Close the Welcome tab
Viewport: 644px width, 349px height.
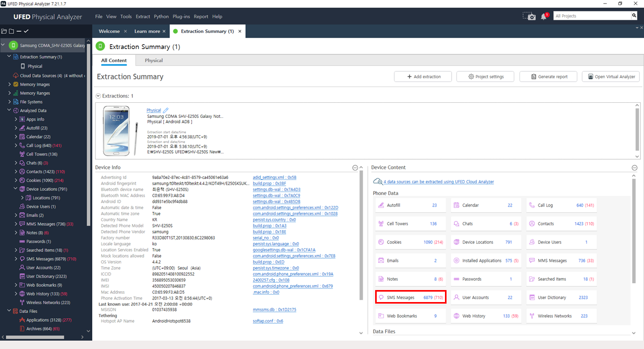(125, 31)
